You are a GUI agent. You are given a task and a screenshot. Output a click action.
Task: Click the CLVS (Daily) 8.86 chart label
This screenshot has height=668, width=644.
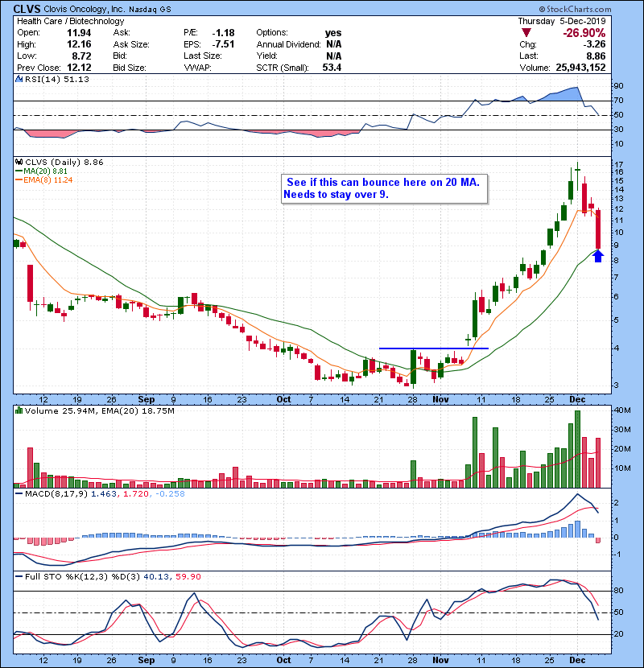coord(64,162)
